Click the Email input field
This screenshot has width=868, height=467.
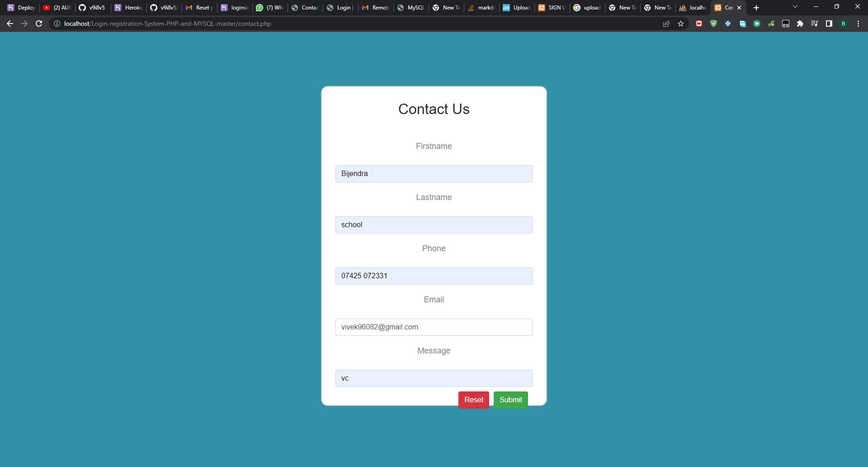click(434, 327)
